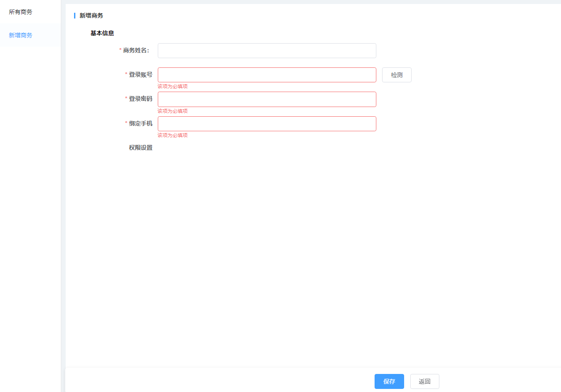
Task: Click the 商务姓名 field label
Action: point(136,50)
